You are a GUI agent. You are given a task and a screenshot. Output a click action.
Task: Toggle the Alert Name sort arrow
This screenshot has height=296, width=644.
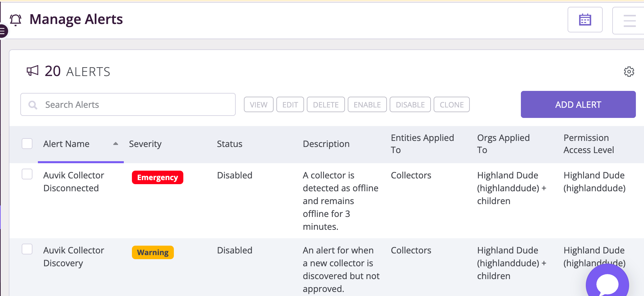pyautogui.click(x=116, y=144)
